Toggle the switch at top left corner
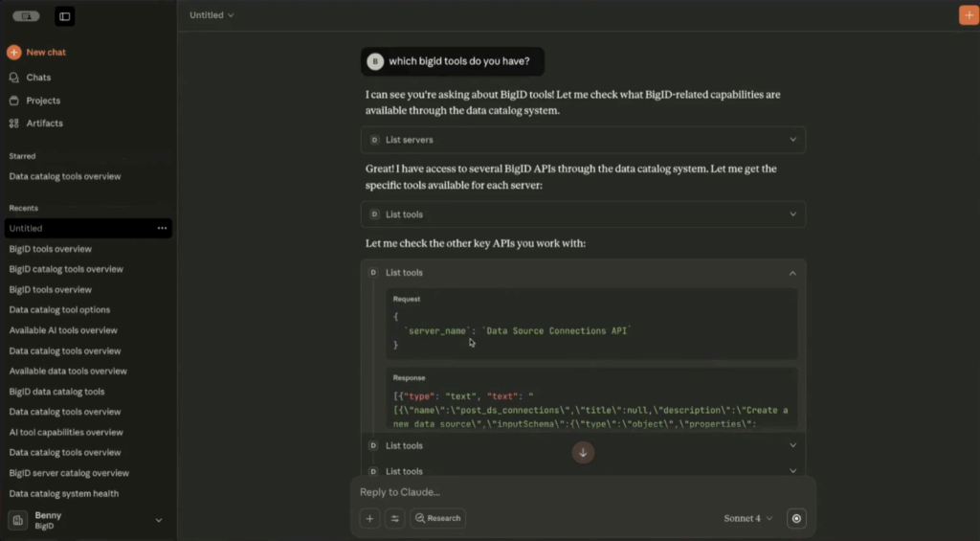Viewport: 980px width, 541px height. [x=26, y=16]
